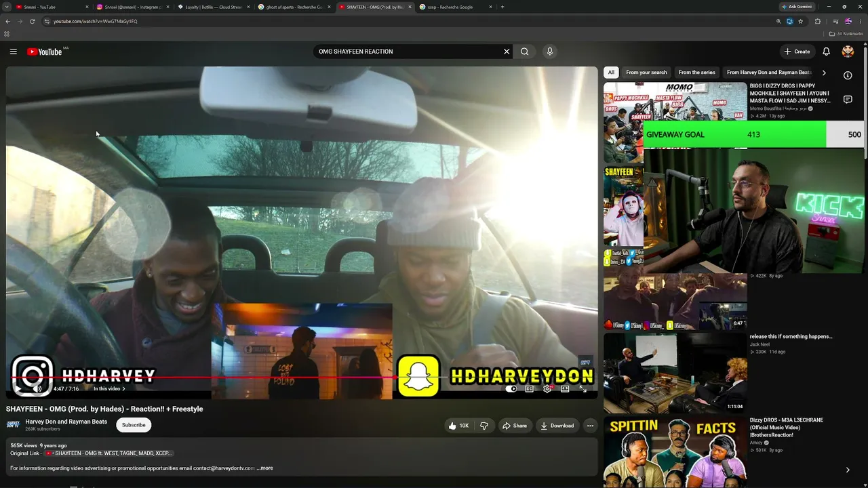
Task: Expand the description with ...more
Action: click(x=265, y=468)
